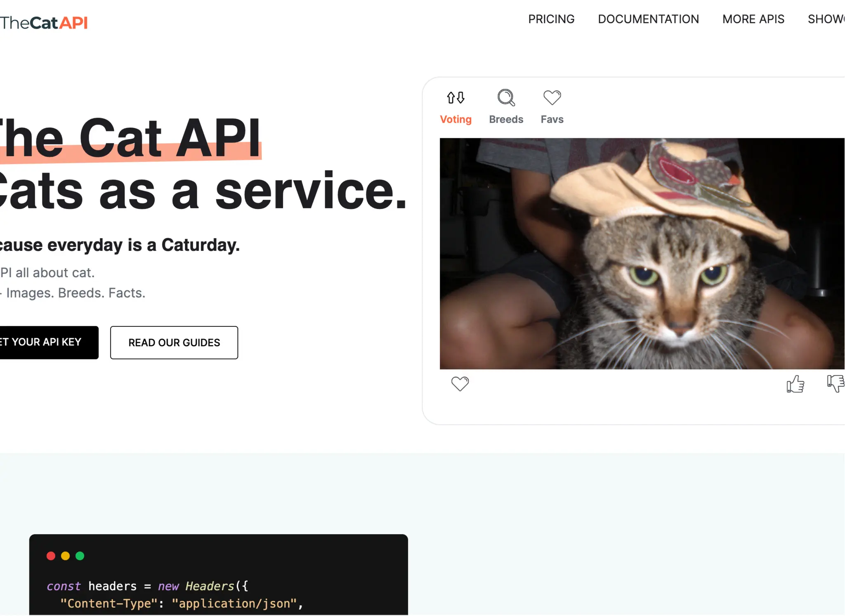
Task: Open the Showcase link in the nav bar
Action: [826, 19]
